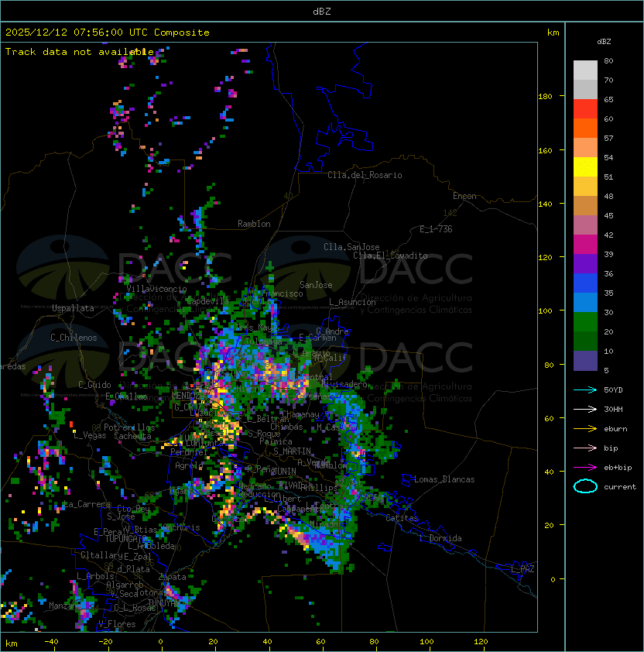Click the 'Zapata' map label

[x=172, y=577]
